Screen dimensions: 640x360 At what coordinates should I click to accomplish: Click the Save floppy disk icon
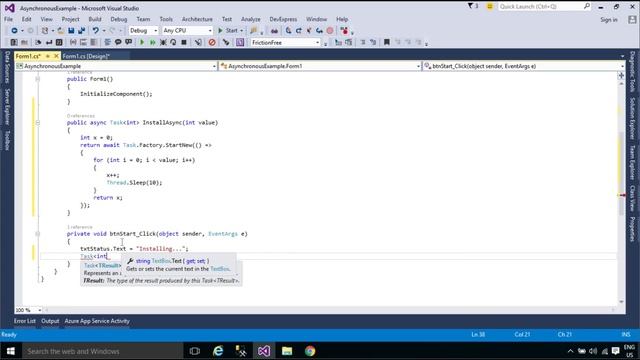coord(71,31)
